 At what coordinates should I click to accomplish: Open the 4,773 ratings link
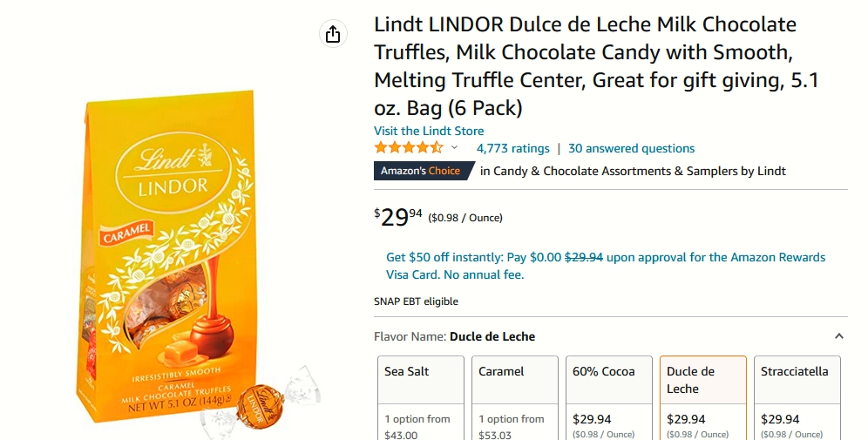click(513, 148)
